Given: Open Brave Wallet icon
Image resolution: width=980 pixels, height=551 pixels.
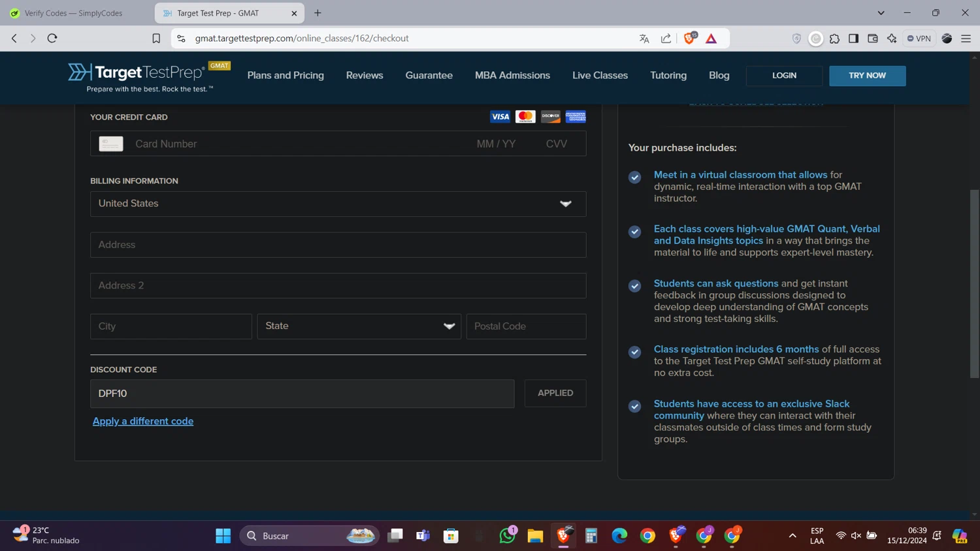Looking at the screenshot, I should tap(873, 39).
